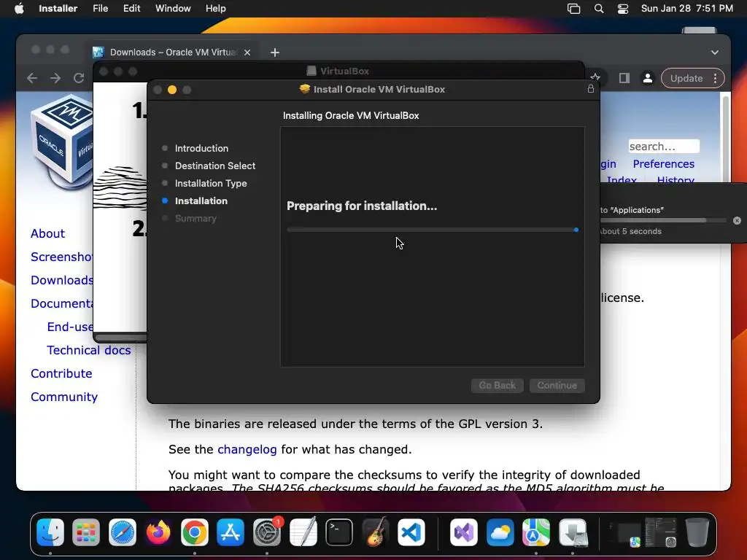Click the date and time in menu bar

[x=686, y=9]
